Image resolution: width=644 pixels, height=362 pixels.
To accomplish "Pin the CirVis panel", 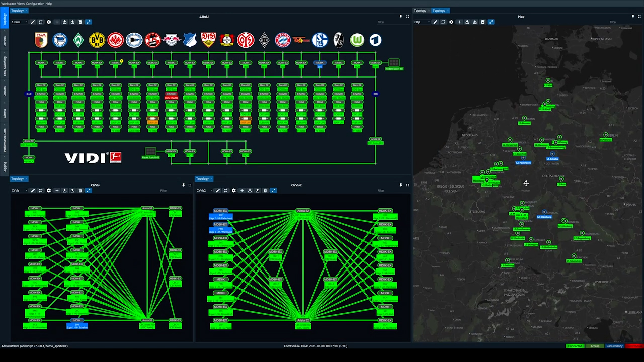I will [184, 185].
